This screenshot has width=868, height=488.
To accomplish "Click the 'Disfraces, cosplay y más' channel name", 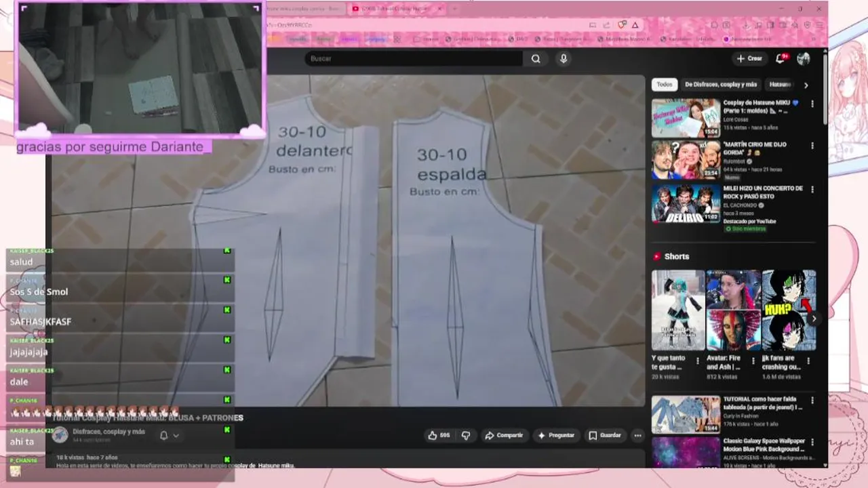I will pos(108,432).
